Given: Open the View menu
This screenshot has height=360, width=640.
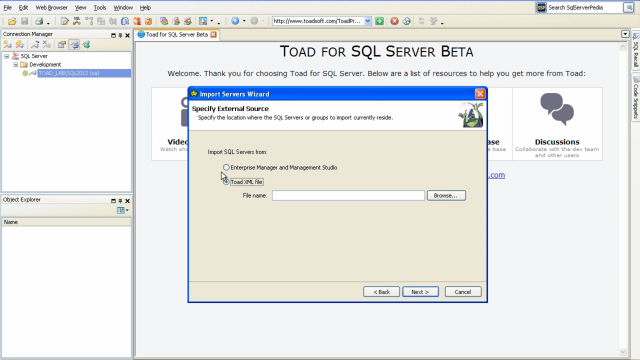Looking at the screenshot, I should 80,7.
